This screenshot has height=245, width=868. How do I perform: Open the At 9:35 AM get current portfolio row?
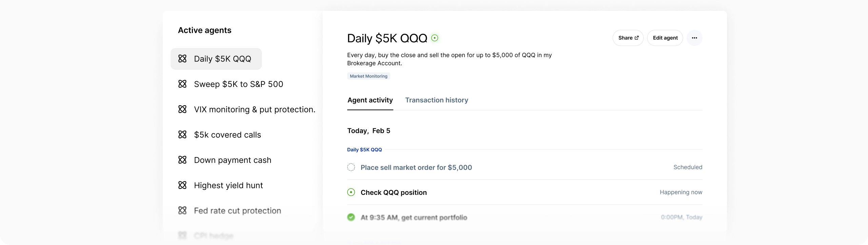[525, 217]
